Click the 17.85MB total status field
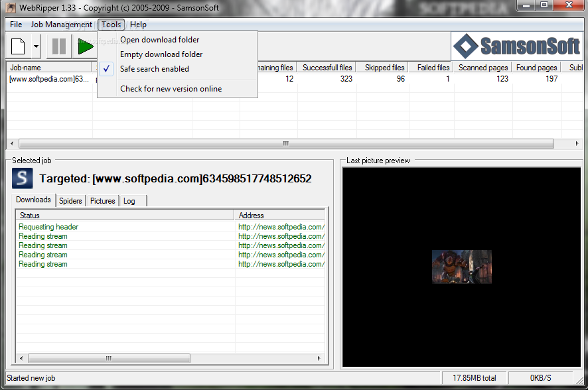Image resolution: width=588 pixels, height=390 pixels. (475, 378)
